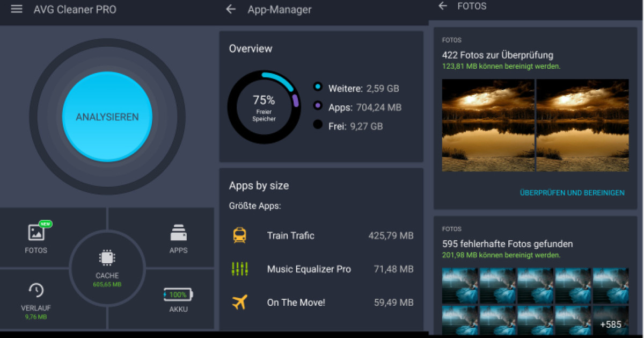Click the "605,65 MB" cache size value
This screenshot has height=338, width=644.
coord(107,284)
